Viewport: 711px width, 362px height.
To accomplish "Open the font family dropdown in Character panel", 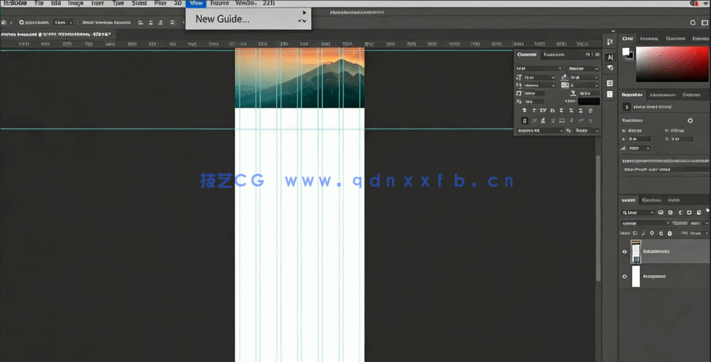I will click(x=539, y=68).
